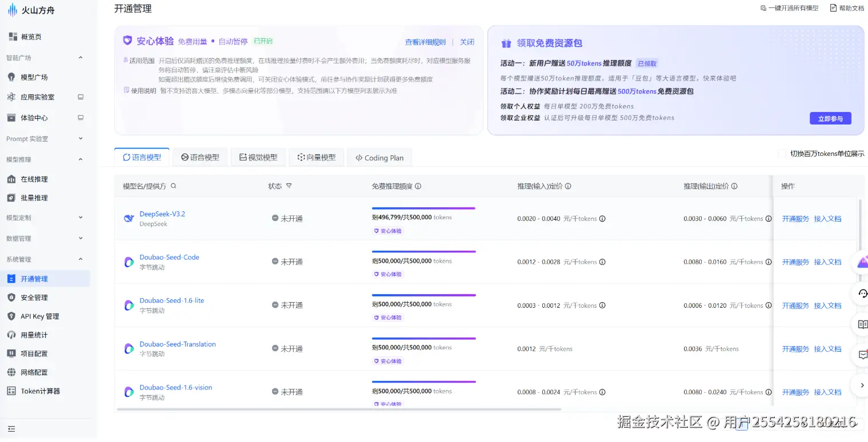Click the 立即参与 button
The width and height of the screenshot is (868, 442).
(x=830, y=119)
